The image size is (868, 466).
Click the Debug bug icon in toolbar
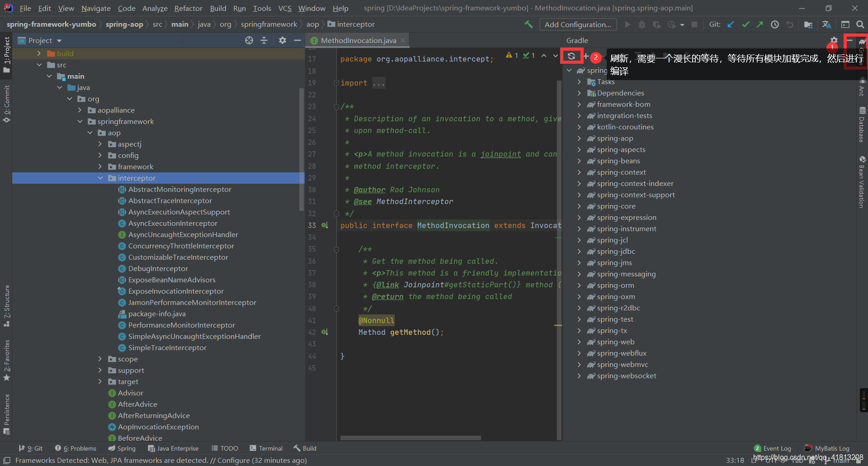click(x=642, y=24)
